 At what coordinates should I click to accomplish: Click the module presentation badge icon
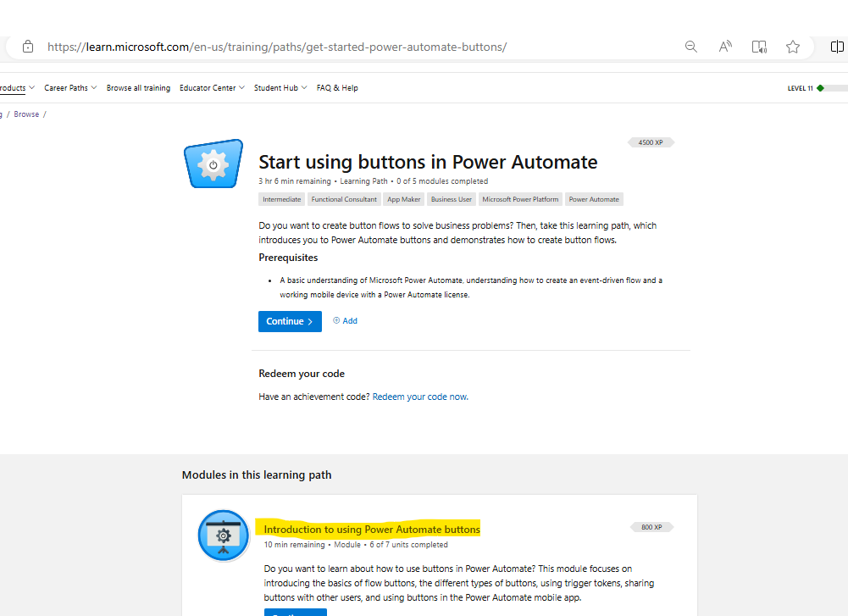click(x=224, y=536)
